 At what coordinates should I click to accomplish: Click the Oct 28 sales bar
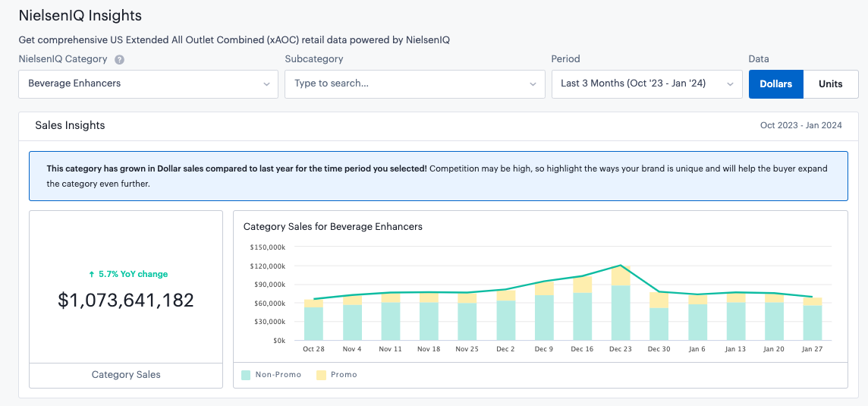pyautogui.click(x=314, y=319)
